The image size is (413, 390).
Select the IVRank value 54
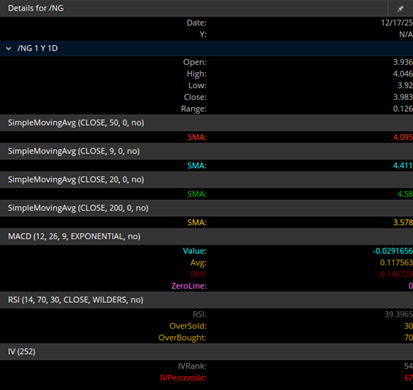408,366
